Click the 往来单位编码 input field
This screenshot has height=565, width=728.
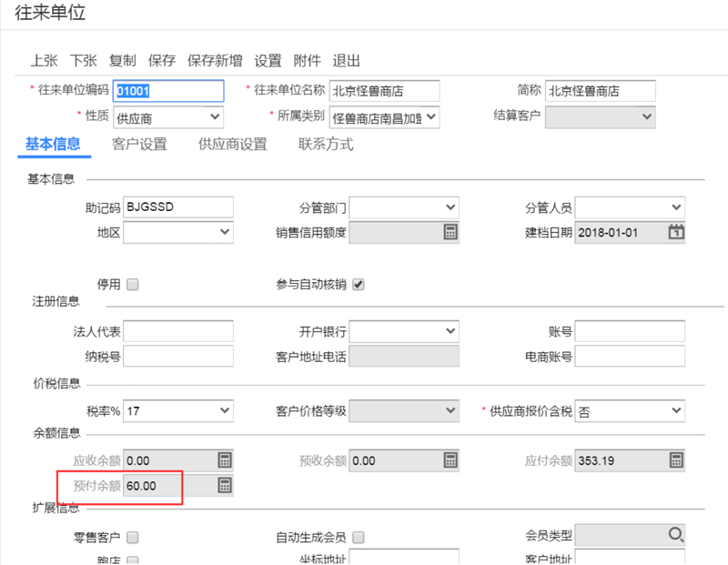pos(168,91)
